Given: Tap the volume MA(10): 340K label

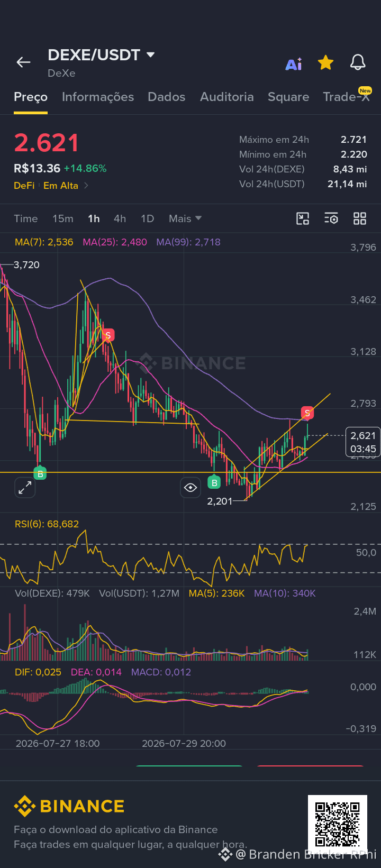Looking at the screenshot, I should click(x=285, y=593).
